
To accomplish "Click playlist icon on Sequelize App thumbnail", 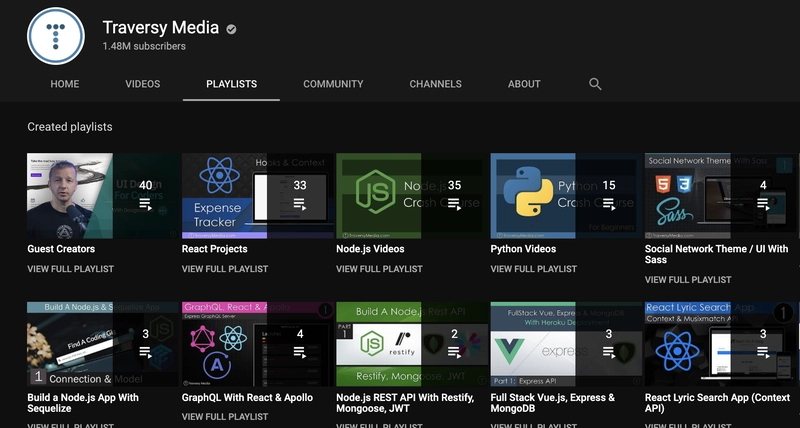I will tap(145, 353).
